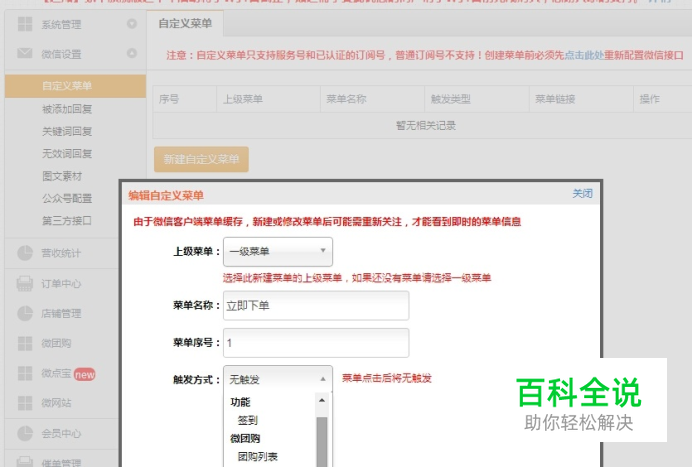Click the 菜单序号 input field

[x=316, y=343]
